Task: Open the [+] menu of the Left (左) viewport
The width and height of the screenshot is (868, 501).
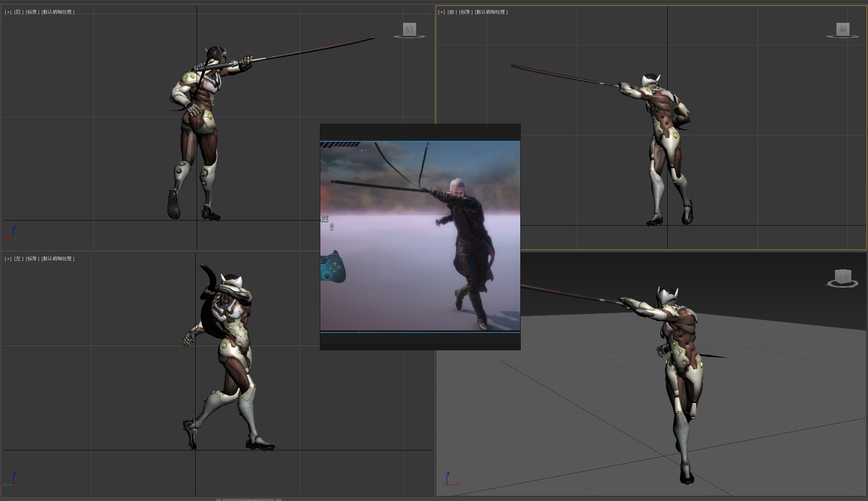Action: [8, 259]
